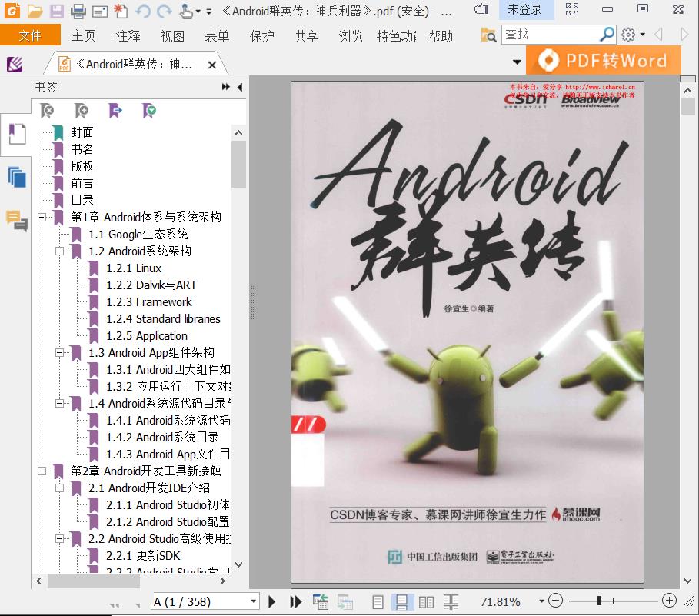Open the 文件 menu

(30, 35)
